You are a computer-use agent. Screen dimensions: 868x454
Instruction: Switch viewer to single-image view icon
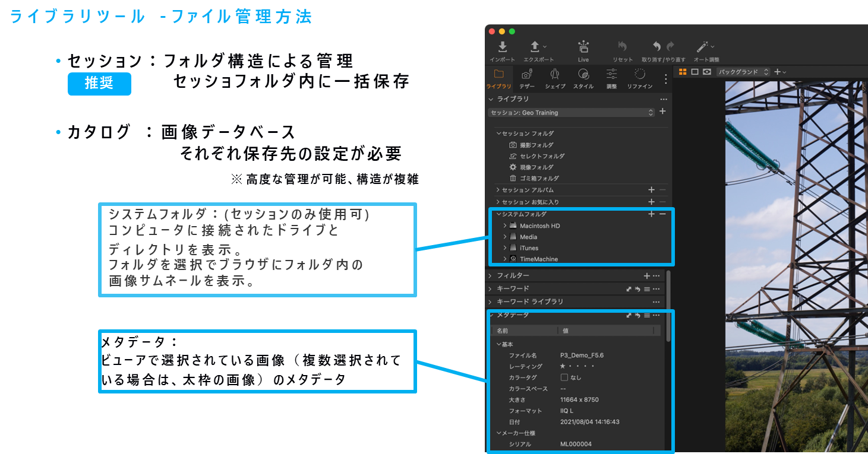[695, 72]
